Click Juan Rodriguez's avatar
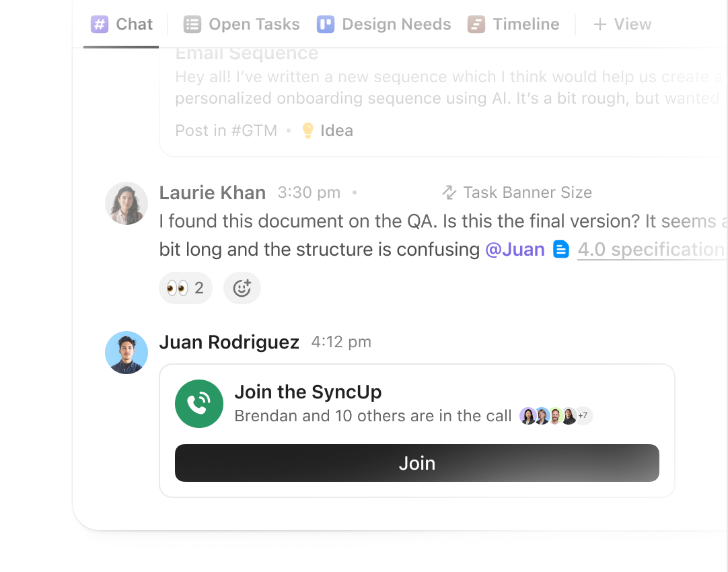Screen dimensions: 728x572 126,353
